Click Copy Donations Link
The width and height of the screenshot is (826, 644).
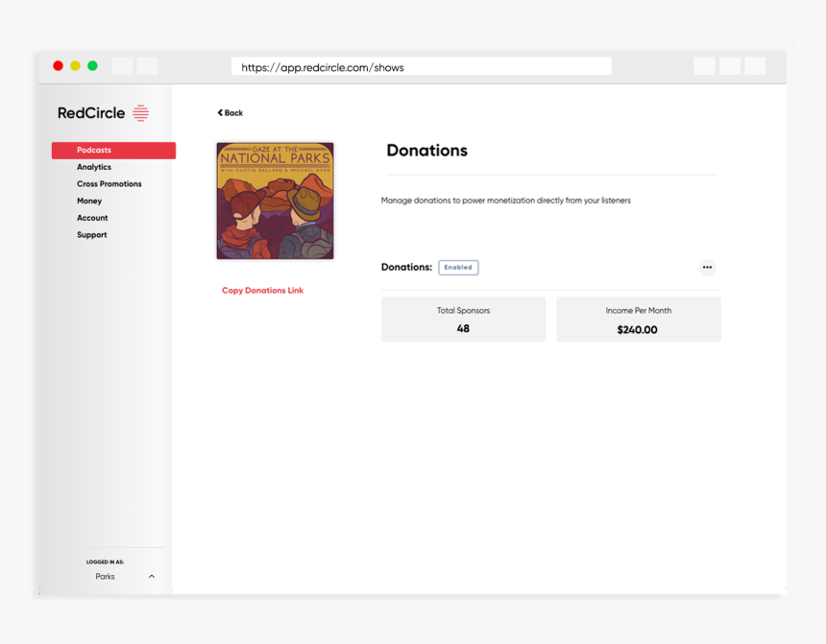click(x=262, y=290)
